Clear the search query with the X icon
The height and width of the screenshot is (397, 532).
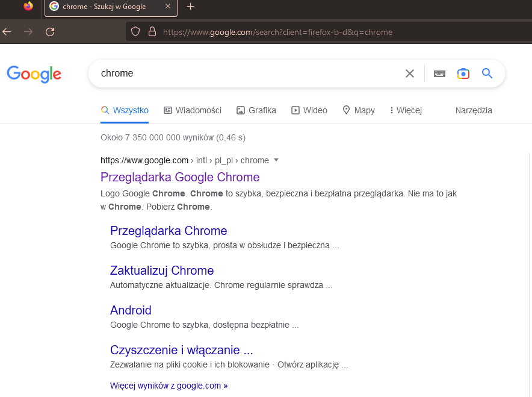pyautogui.click(x=410, y=73)
